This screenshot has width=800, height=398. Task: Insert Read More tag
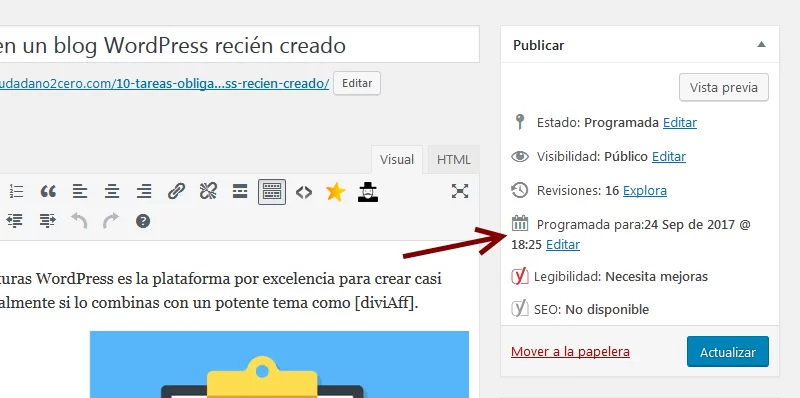click(240, 192)
